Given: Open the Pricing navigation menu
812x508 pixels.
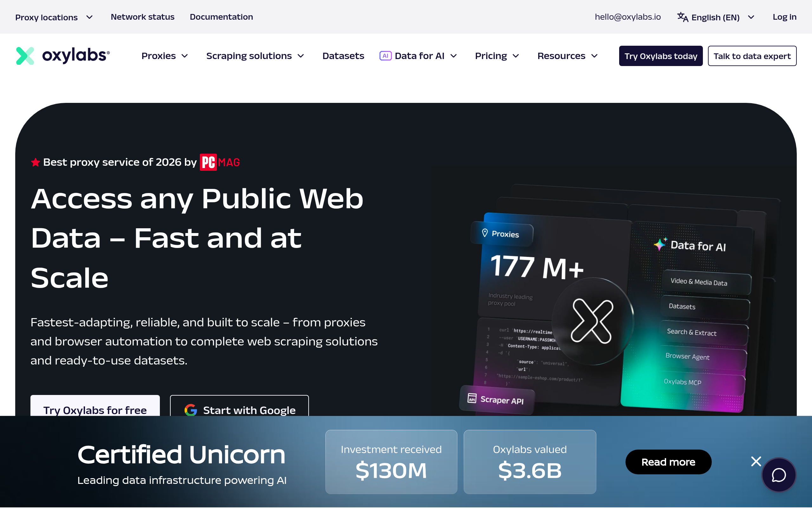Looking at the screenshot, I should [x=497, y=56].
